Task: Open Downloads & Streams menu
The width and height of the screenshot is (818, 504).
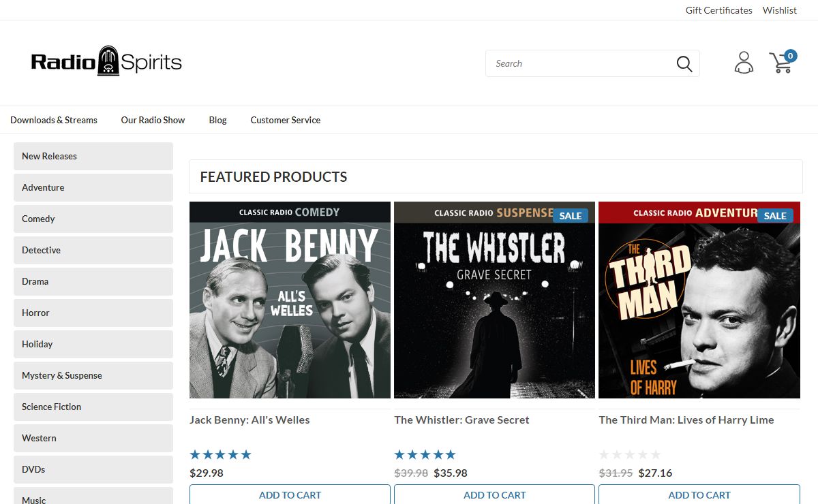Action: pos(54,120)
